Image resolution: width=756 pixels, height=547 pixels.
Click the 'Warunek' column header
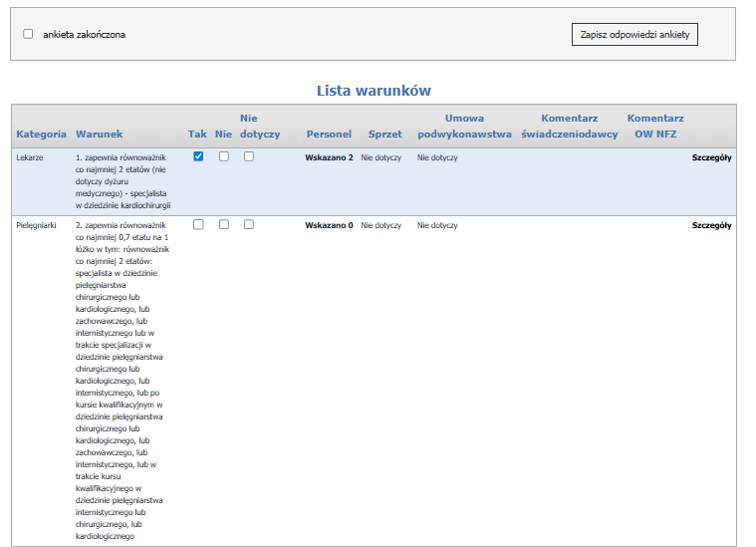(100, 134)
